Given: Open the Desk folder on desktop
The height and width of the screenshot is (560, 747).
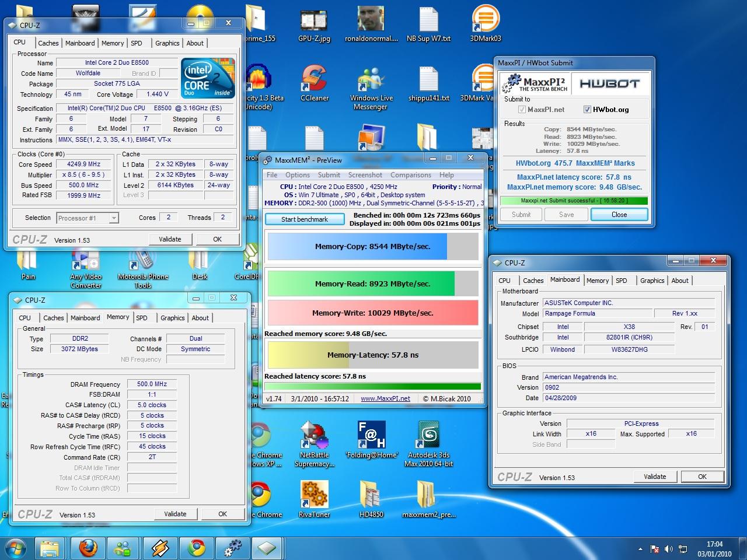Looking at the screenshot, I should tap(200, 264).
